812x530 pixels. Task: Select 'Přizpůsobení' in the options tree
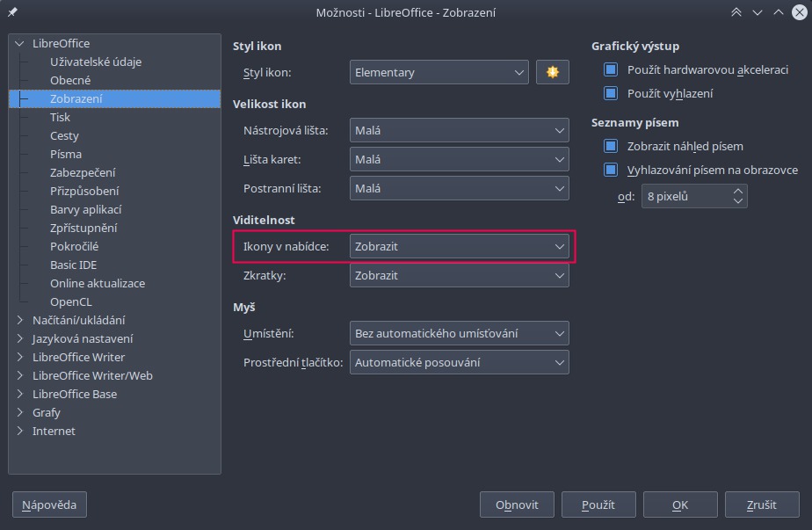click(84, 192)
